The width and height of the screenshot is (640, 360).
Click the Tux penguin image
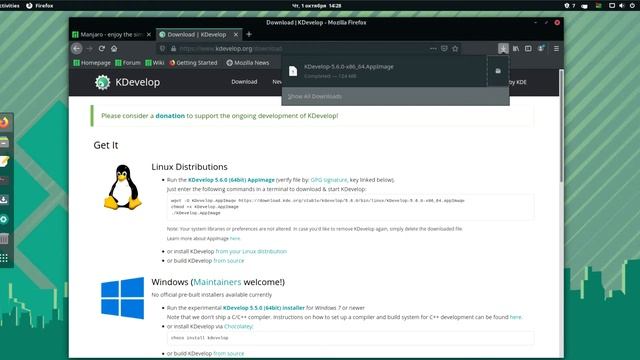tap(122, 187)
